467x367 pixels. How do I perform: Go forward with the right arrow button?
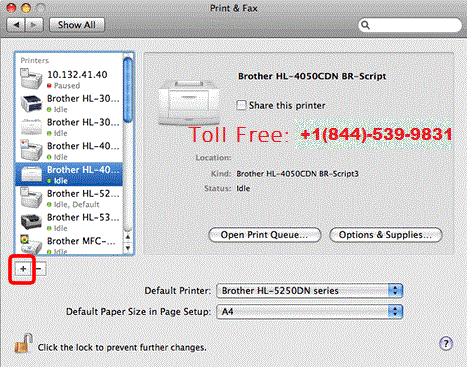pyautogui.click(x=34, y=25)
